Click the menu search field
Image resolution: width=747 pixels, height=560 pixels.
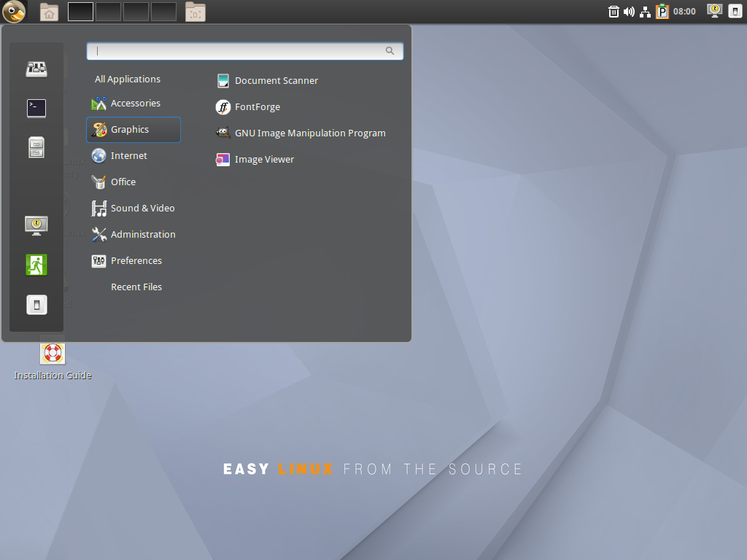tap(245, 51)
